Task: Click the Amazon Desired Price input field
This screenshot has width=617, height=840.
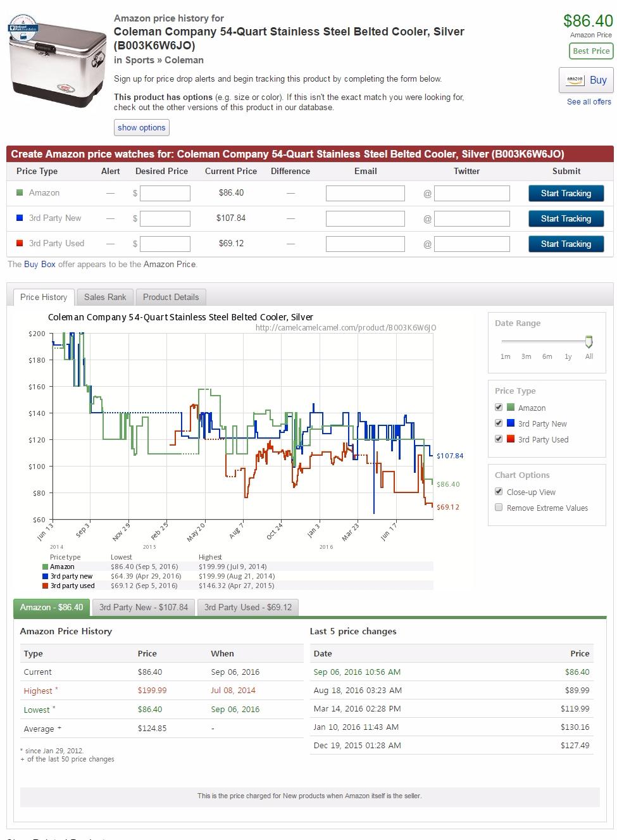Action: (x=165, y=193)
